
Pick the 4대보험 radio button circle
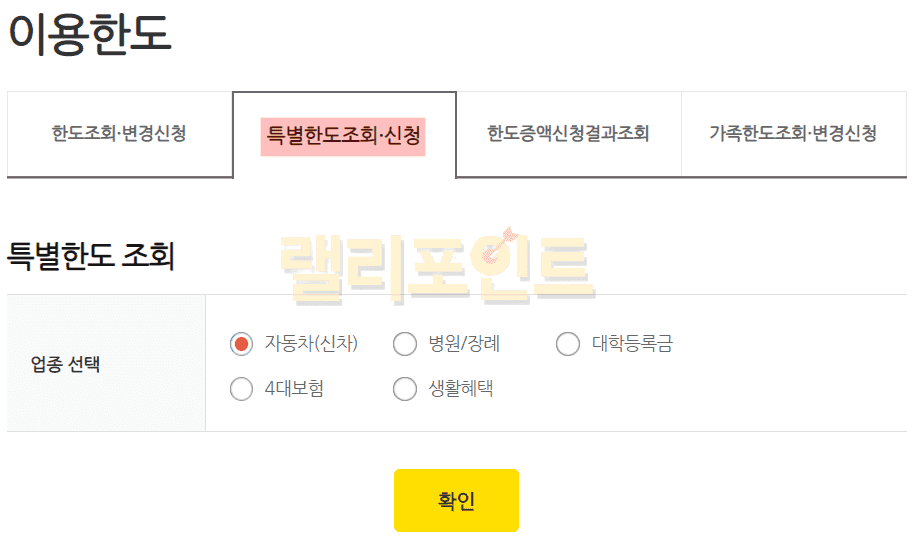241,389
